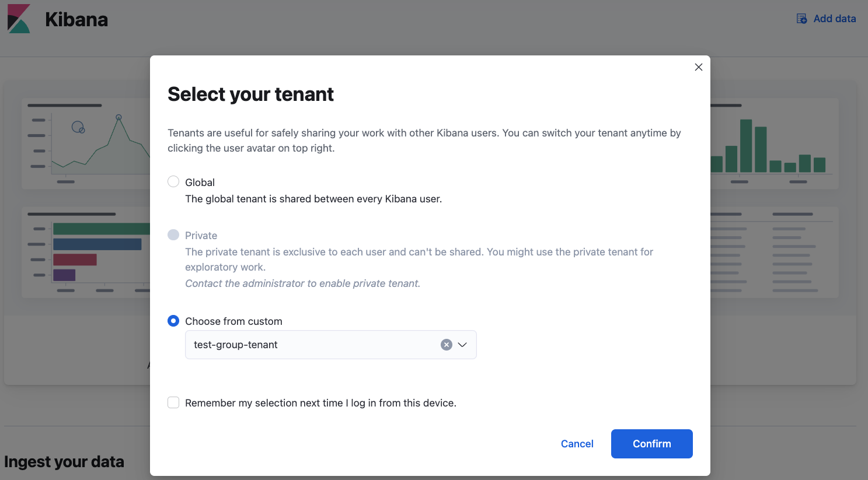Click the Kibana title text
This screenshot has height=480, width=868.
pos(76,18)
